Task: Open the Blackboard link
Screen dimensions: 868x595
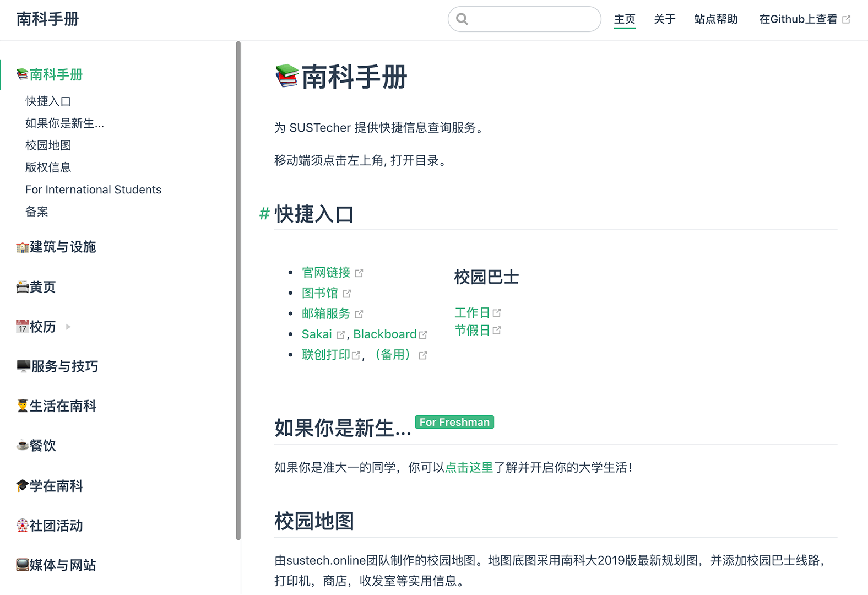Action: tap(385, 334)
